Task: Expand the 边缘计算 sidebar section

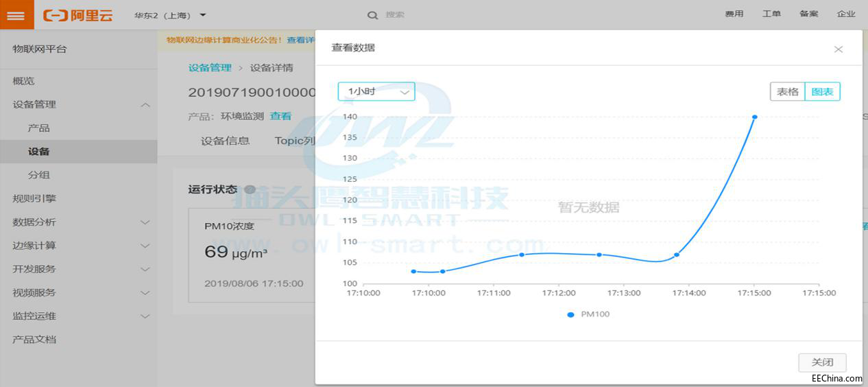Action: click(145, 246)
